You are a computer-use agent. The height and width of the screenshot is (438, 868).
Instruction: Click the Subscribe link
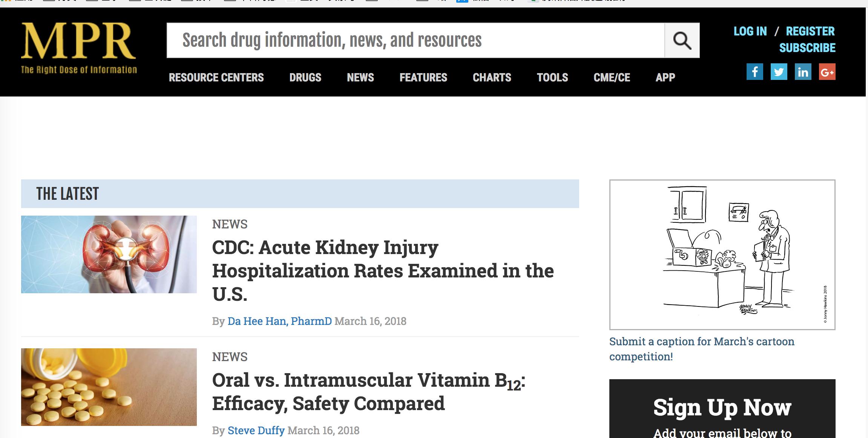[x=807, y=48]
